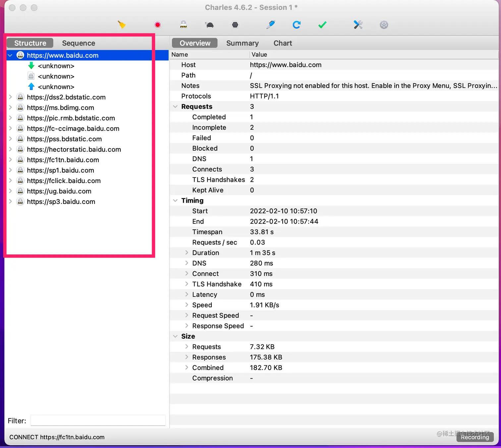Open Settings via the gear icon

[x=384, y=25]
